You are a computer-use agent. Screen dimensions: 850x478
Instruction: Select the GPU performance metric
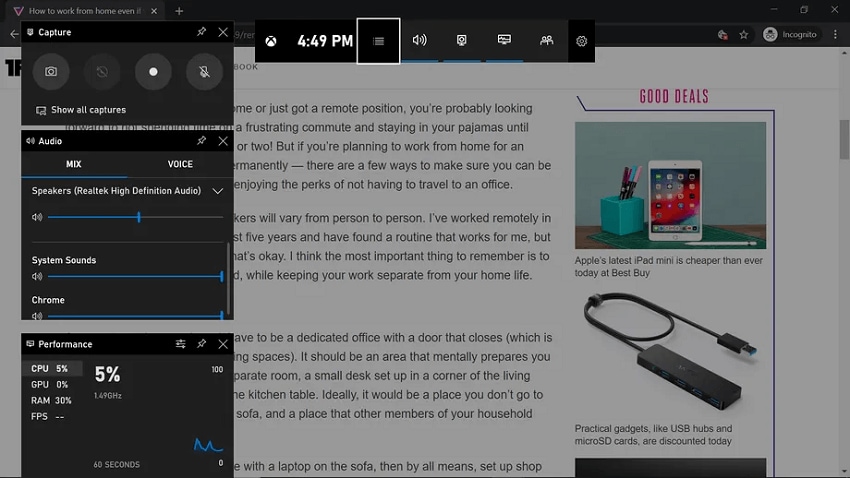click(x=52, y=384)
